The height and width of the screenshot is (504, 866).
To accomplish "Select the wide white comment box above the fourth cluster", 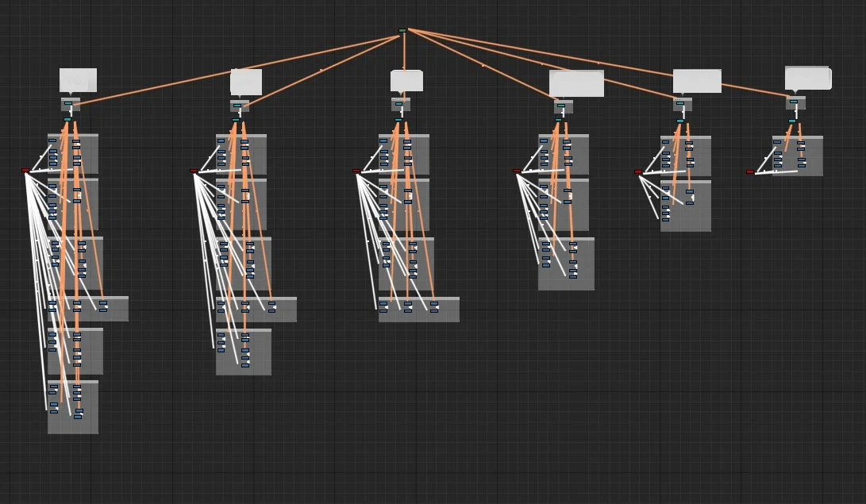I will pos(575,83).
